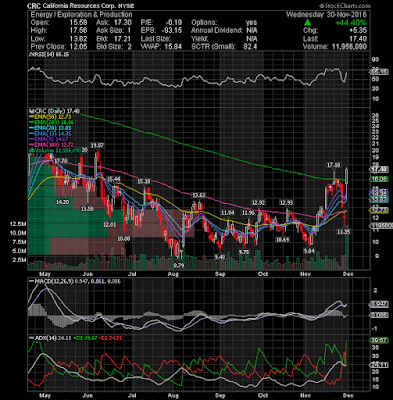The height and width of the screenshot is (400, 393).
Task: Click the 12.92 October high label
Action: [258, 203]
